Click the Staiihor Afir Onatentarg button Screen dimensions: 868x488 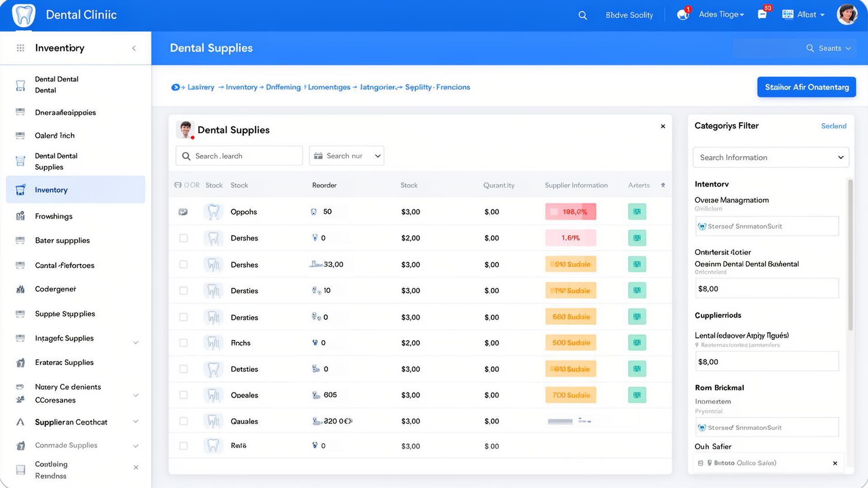click(x=807, y=87)
